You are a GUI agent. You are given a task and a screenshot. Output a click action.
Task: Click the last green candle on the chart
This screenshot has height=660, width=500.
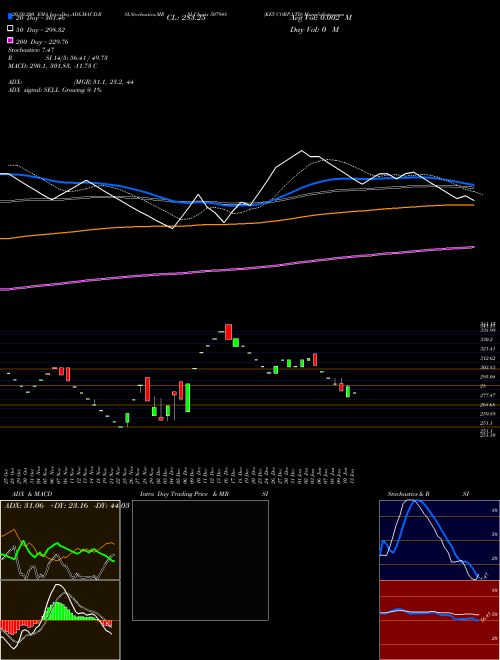tap(348, 391)
